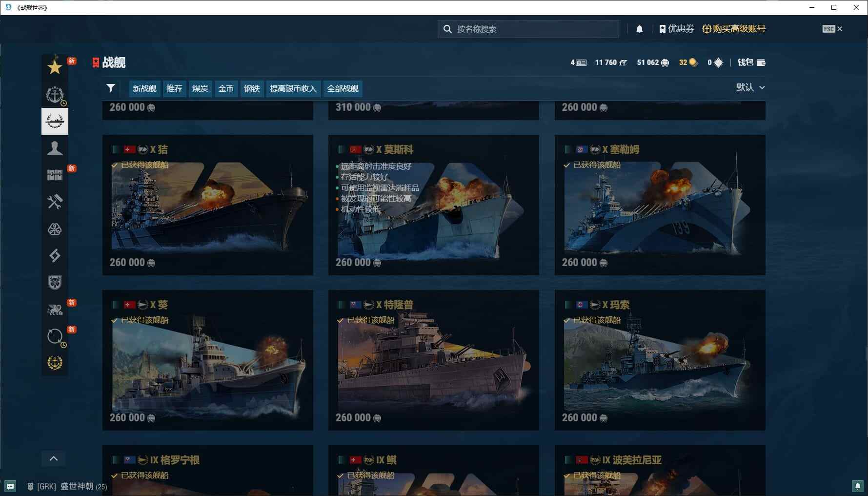Open the circular arrows sidebar section
The height and width of the screenshot is (496, 868).
point(55,336)
